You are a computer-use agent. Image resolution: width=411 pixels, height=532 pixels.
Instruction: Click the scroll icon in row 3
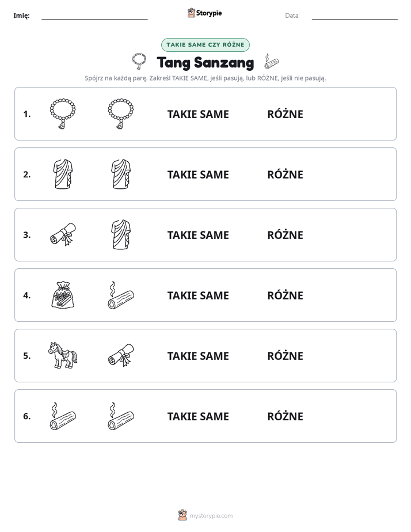point(63,234)
